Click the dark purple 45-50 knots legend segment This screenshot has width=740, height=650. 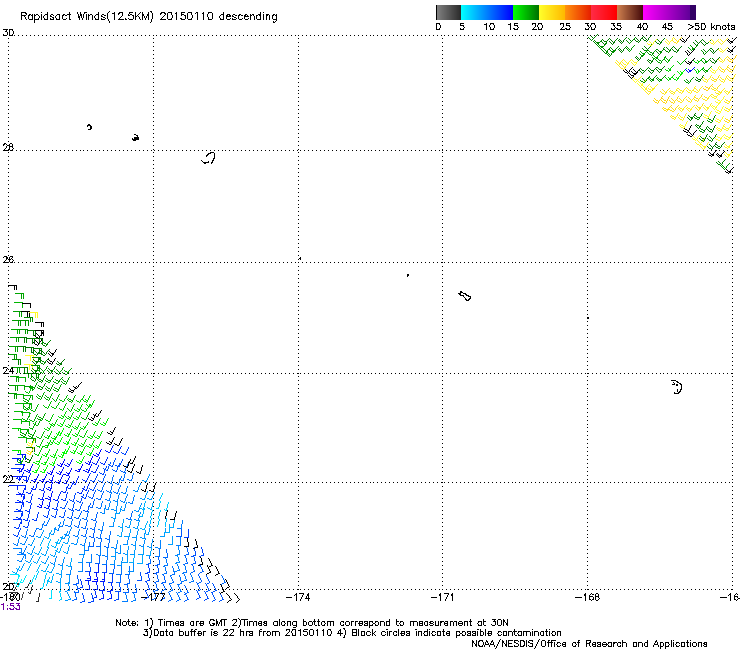coord(682,12)
